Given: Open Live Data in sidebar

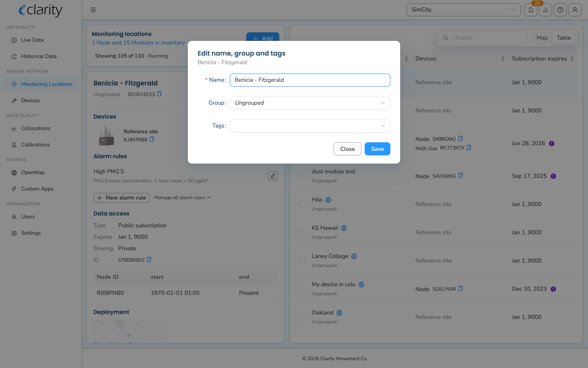Looking at the screenshot, I should click(x=41, y=40).
